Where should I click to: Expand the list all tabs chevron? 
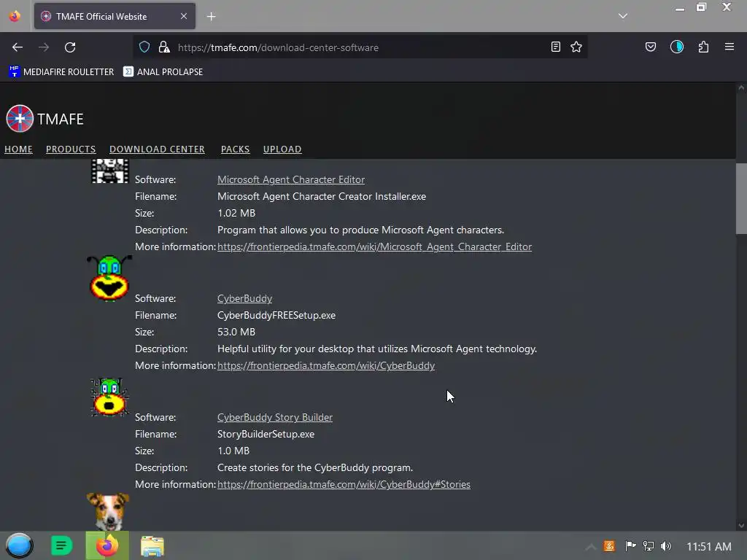tap(623, 16)
